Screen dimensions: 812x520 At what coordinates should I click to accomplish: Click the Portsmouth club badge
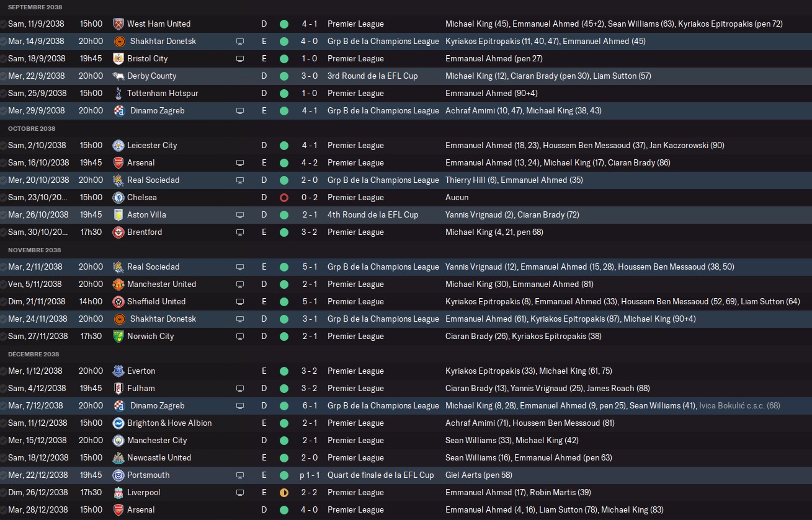(x=118, y=475)
